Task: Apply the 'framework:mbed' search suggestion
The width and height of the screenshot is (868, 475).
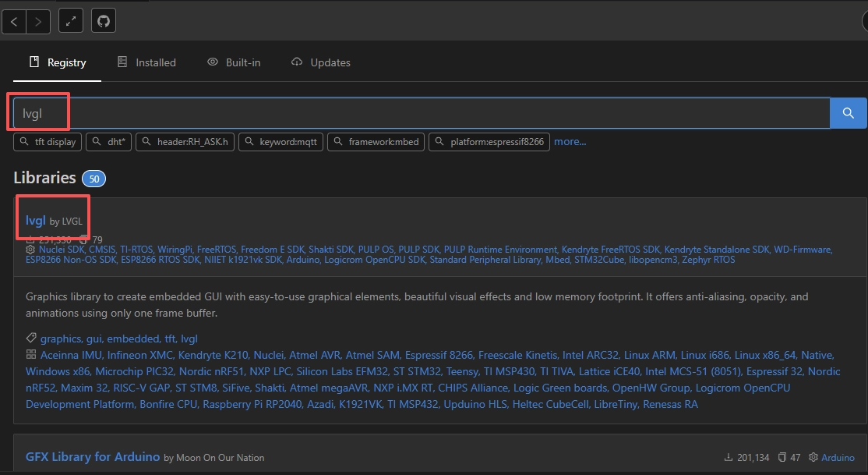Action: point(376,142)
